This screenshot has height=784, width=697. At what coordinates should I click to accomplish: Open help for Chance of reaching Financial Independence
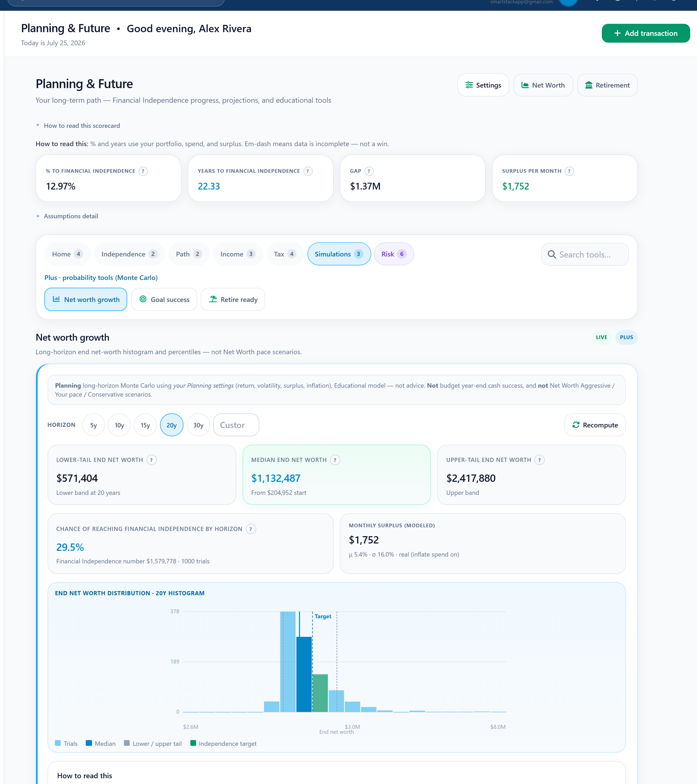250,529
